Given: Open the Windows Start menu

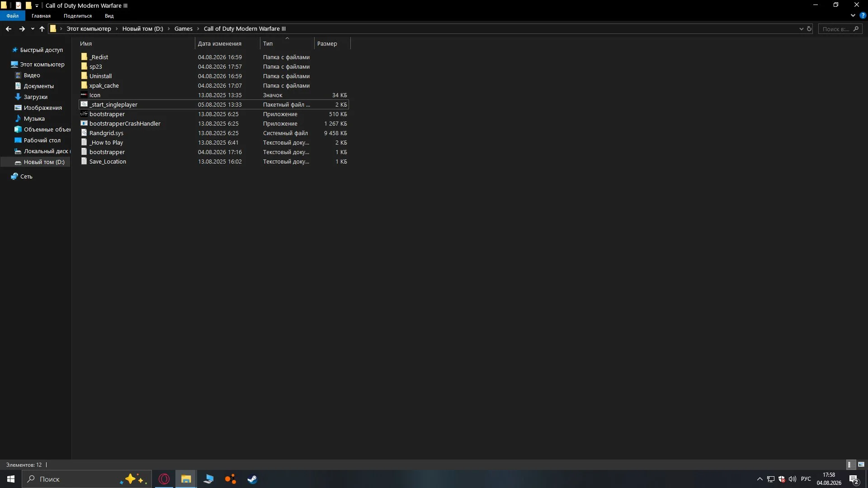Looking at the screenshot, I should coord(11,479).
